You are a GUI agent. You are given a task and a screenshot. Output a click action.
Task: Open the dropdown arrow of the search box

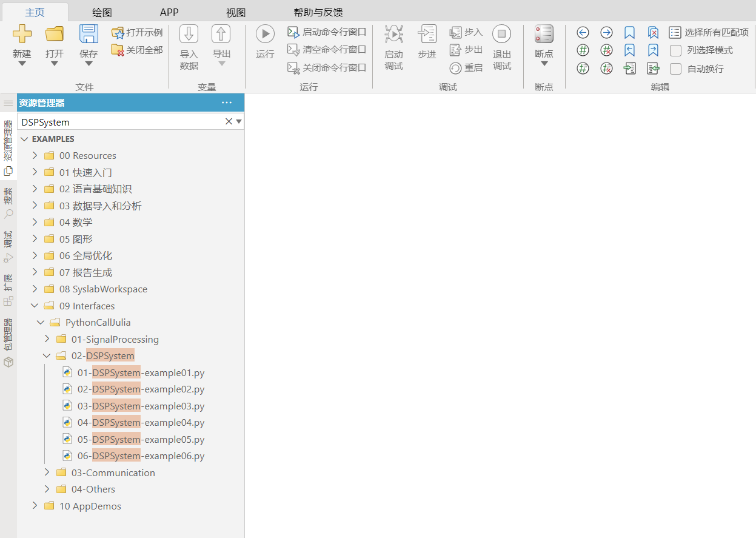(239, 122)
